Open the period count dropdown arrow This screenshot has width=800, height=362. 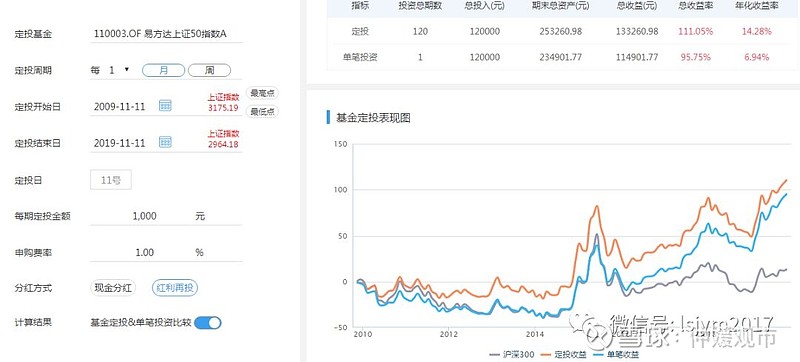click(x=127, y=70)
